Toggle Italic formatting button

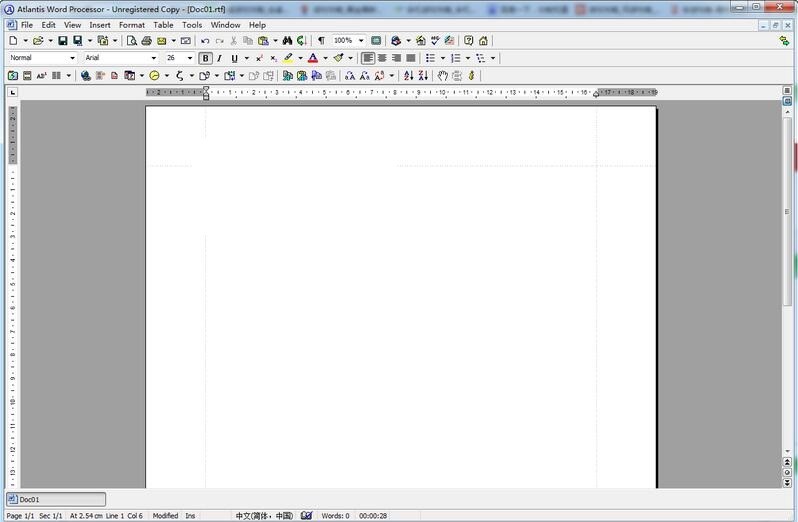pos(220,58)
